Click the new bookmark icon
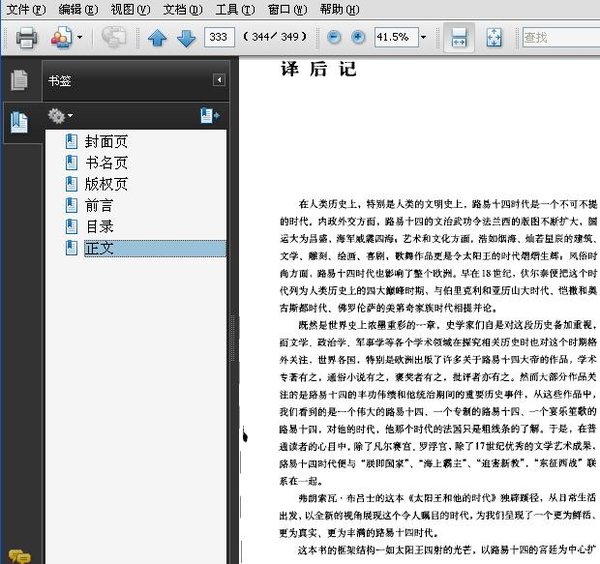Viewport: 600px width, 564px height. (x=209, y=117)
